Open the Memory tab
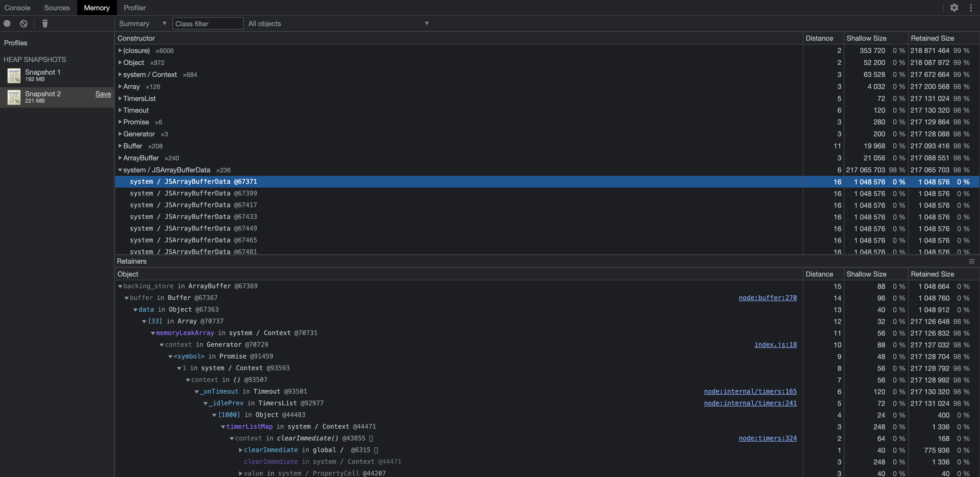980x477 pixels. pyautogui.click(x=97, y=8)
